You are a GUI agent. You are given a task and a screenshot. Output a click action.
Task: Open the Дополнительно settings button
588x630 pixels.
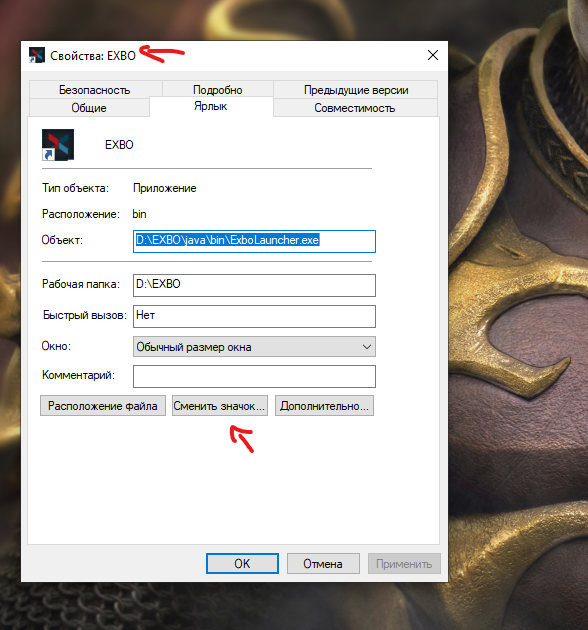point(324,406)
